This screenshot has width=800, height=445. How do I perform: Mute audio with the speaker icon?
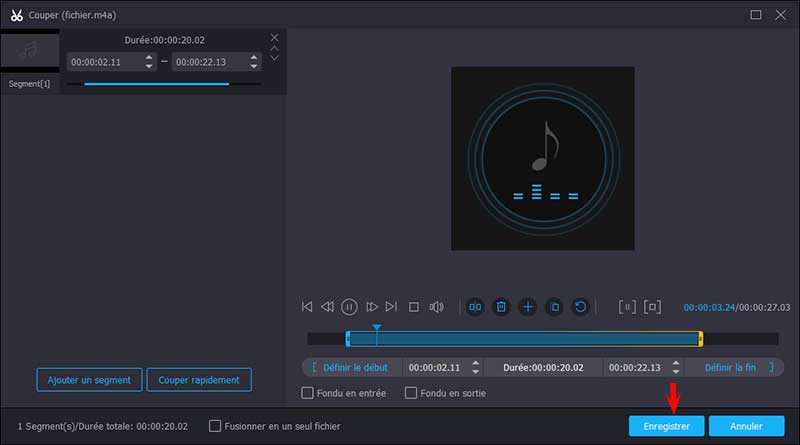(x=436, y=307)
